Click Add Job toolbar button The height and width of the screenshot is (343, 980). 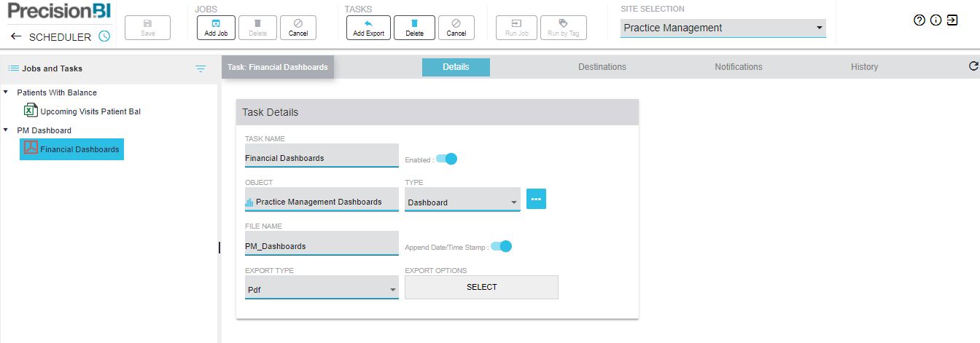point(216,28)
